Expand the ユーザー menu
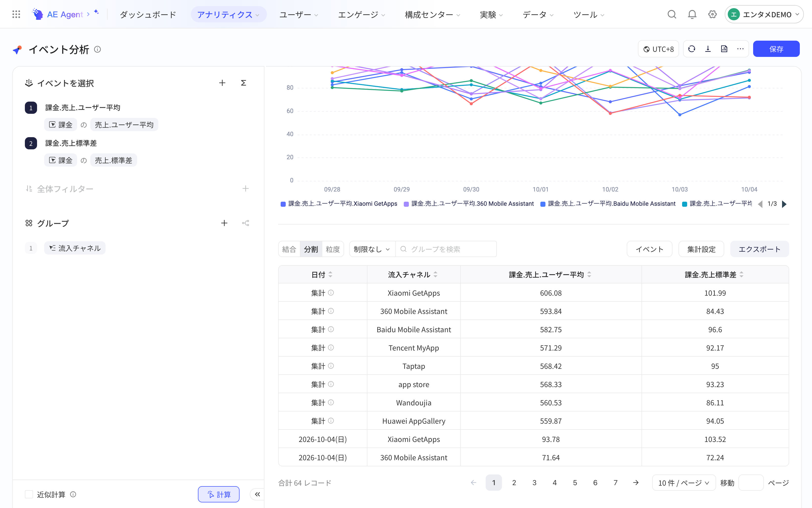This screenshot has width=812, height=508. pyautogui.click(x=299, y=14)
